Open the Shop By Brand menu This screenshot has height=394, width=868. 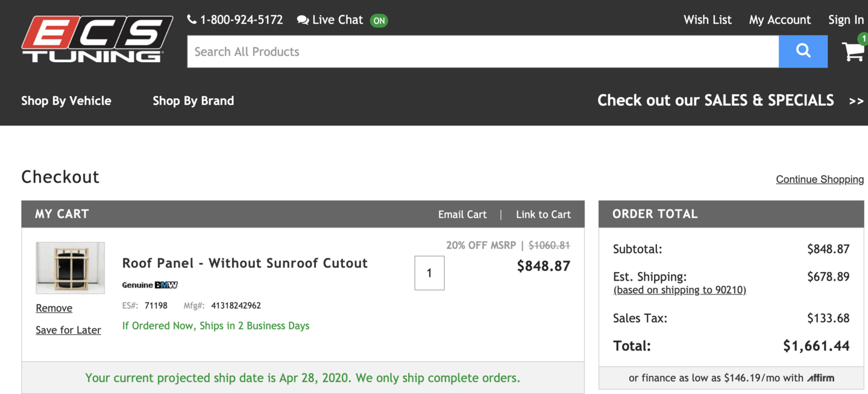pyautogui.click(x=193, y=101)
